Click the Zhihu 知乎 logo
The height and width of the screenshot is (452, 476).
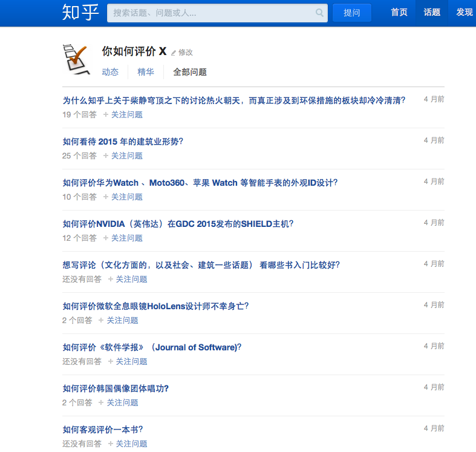80,13
